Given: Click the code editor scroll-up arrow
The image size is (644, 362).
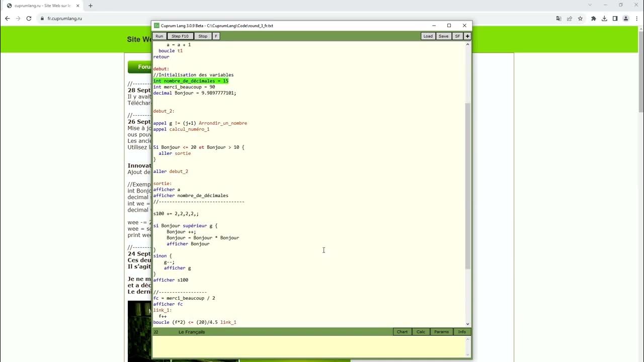Looking at the screenshot, I should coord(468,44).
